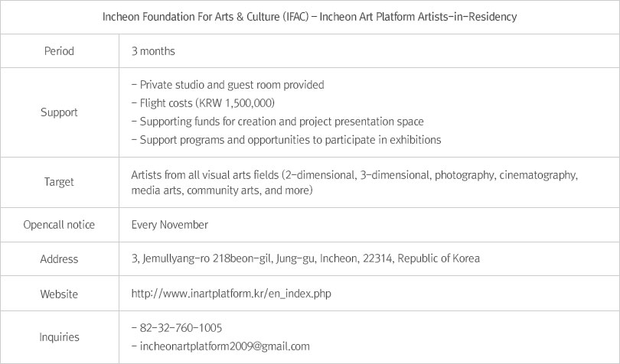Viewport: 620px width, 364px height.
Task: Click the "Every November" value
Action: click(x=169, y=225)
